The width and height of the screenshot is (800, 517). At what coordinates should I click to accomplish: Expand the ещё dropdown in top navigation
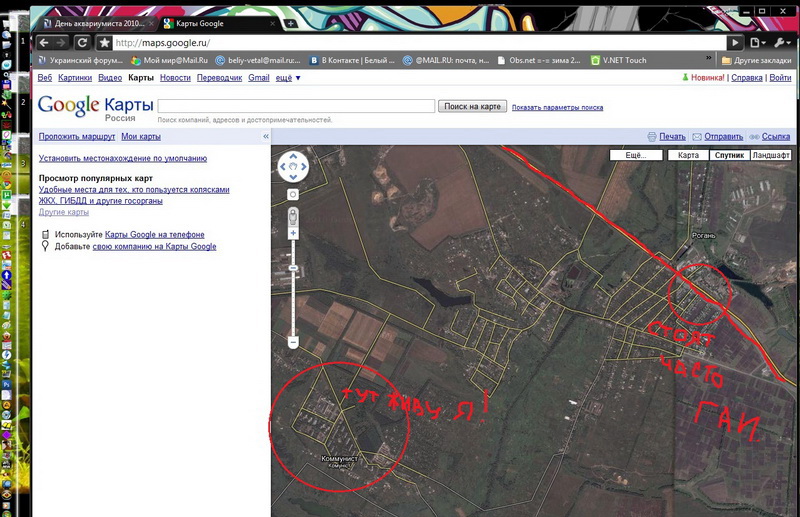[286, 78]
